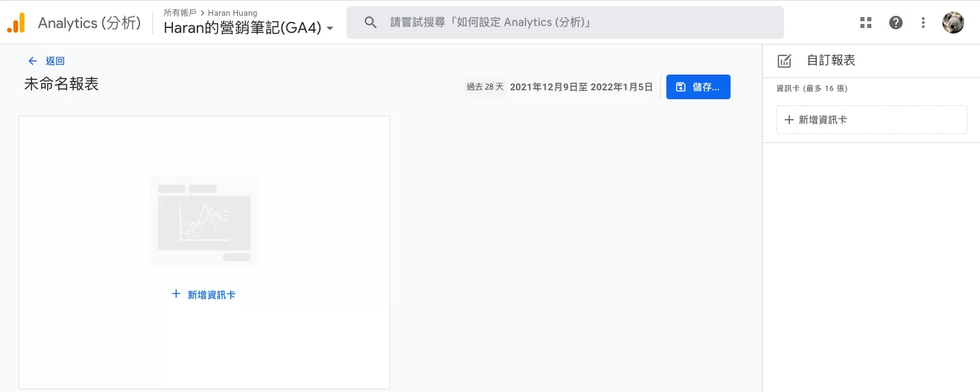The height and width of the screenshot is (392, 980).
Task: Click the Haran Huang breadcrumb
Action: [x=234, y=12]
